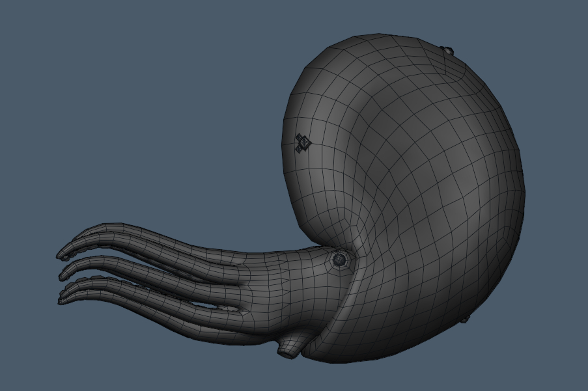
Task: Click the large diamond manipulator handle on shell
Action: pos(305,142)
